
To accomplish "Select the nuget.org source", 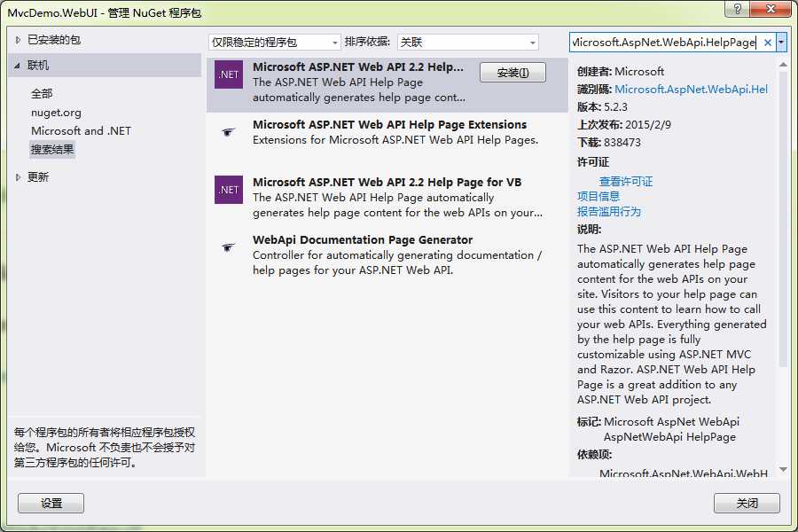I will [x=56, y=113].
